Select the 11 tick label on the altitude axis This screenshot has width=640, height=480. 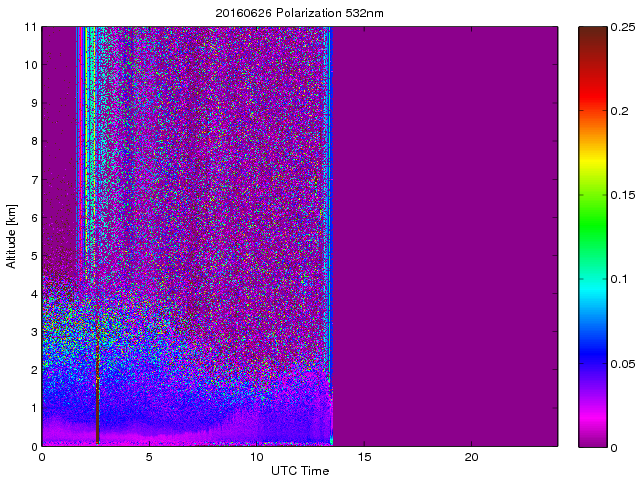tap(30, 27)
